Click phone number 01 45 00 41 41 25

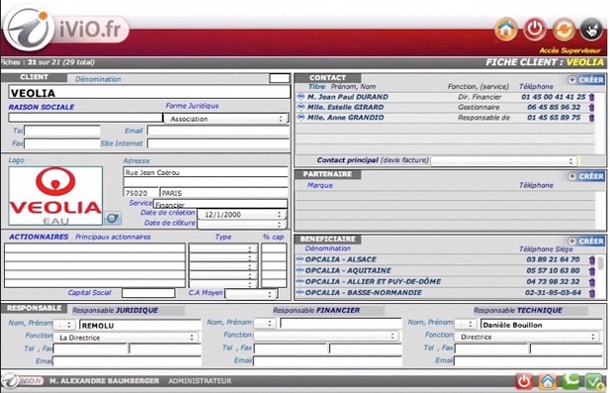[x=553, y=96]
